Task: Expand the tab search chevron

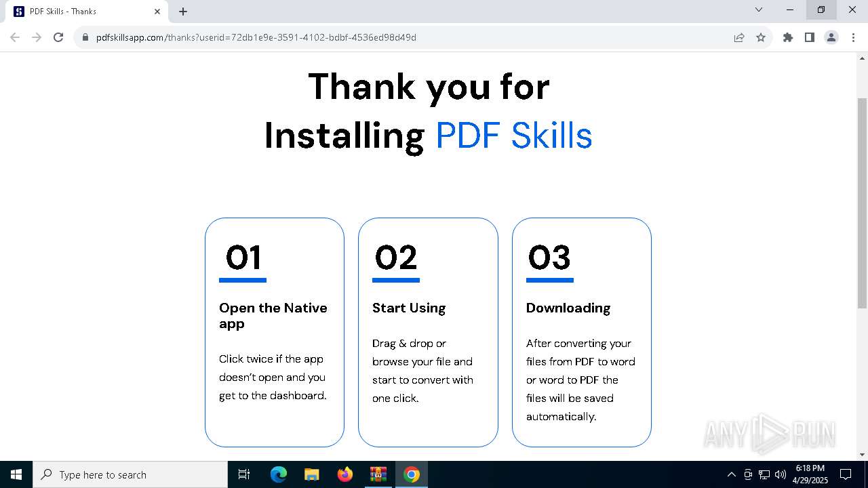Action: (759, 9)
